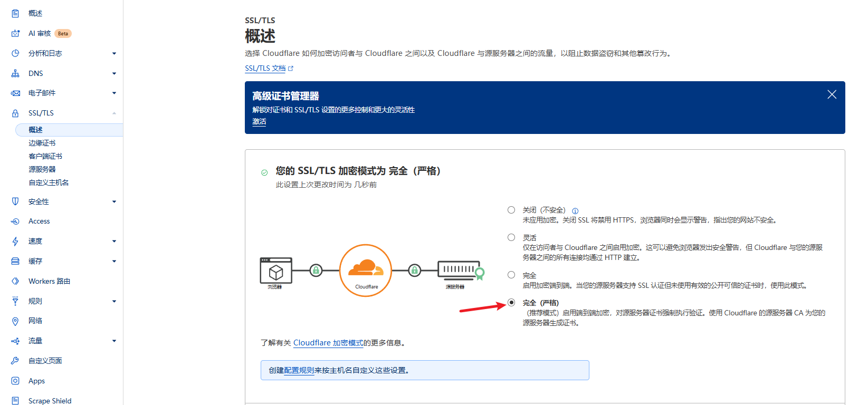Expand the 电子邮件 section arrow

click(x=114, y=93)
